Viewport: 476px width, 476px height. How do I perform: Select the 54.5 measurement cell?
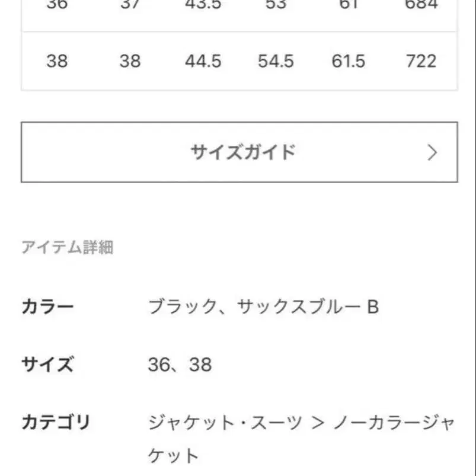point(276,61)
